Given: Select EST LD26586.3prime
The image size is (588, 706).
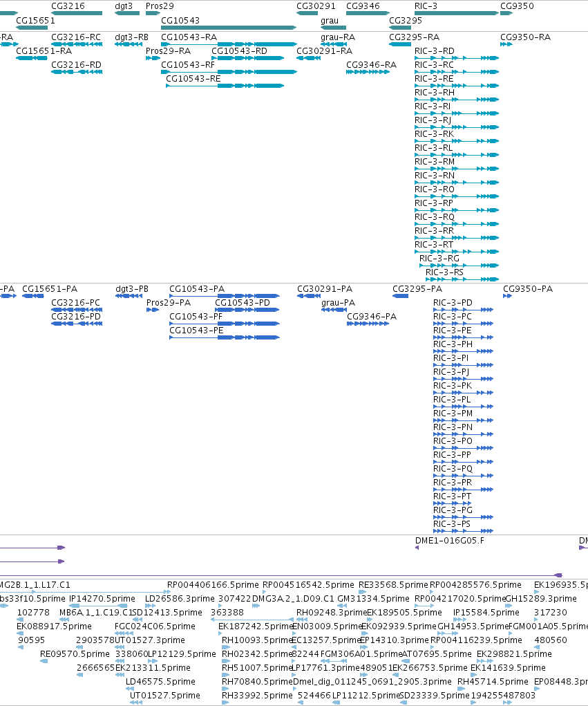Looking at the screenshot, I should click(x=180, y=599).
